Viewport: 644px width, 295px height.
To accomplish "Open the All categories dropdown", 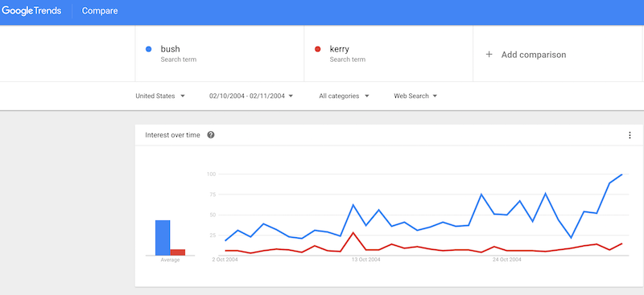I will pos(344,96).
